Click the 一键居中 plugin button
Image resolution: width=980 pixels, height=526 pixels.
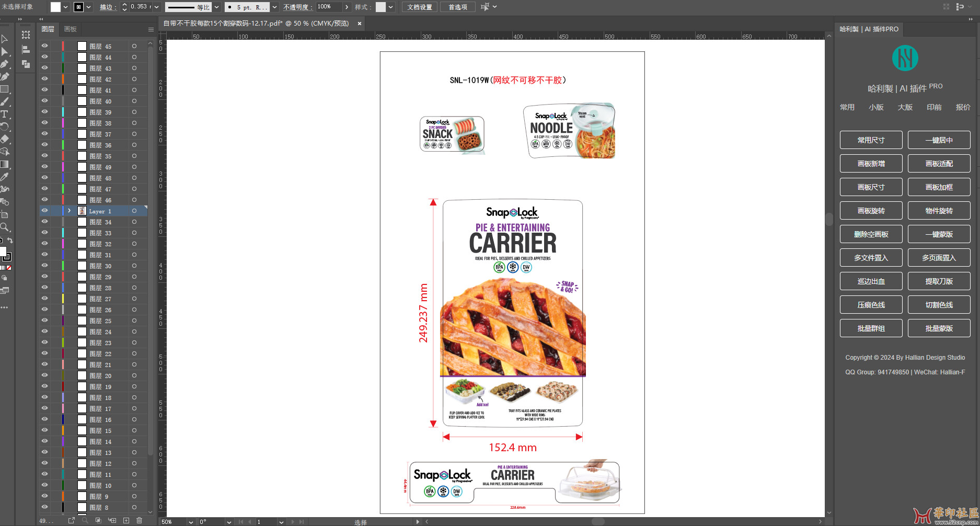pos(939,140)
